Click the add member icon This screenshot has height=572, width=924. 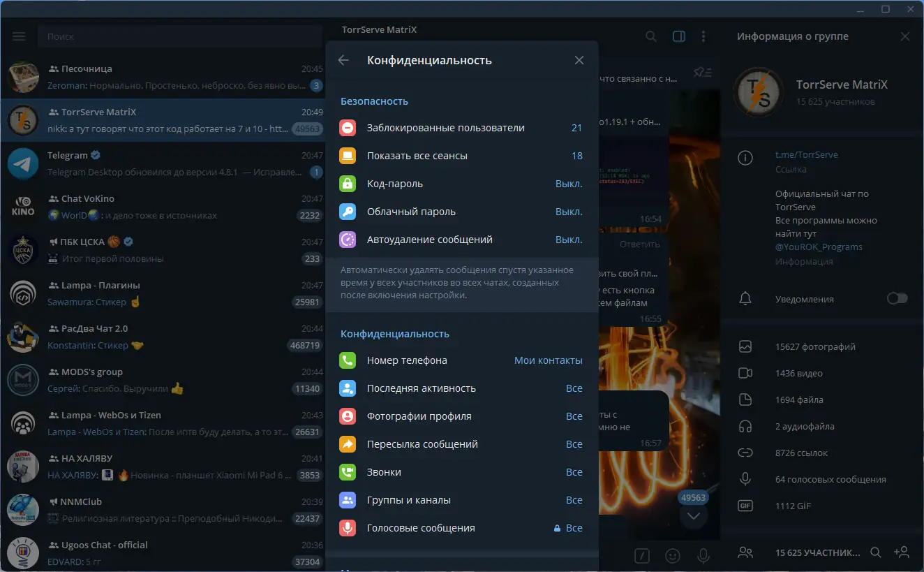[x=901, y=552]
